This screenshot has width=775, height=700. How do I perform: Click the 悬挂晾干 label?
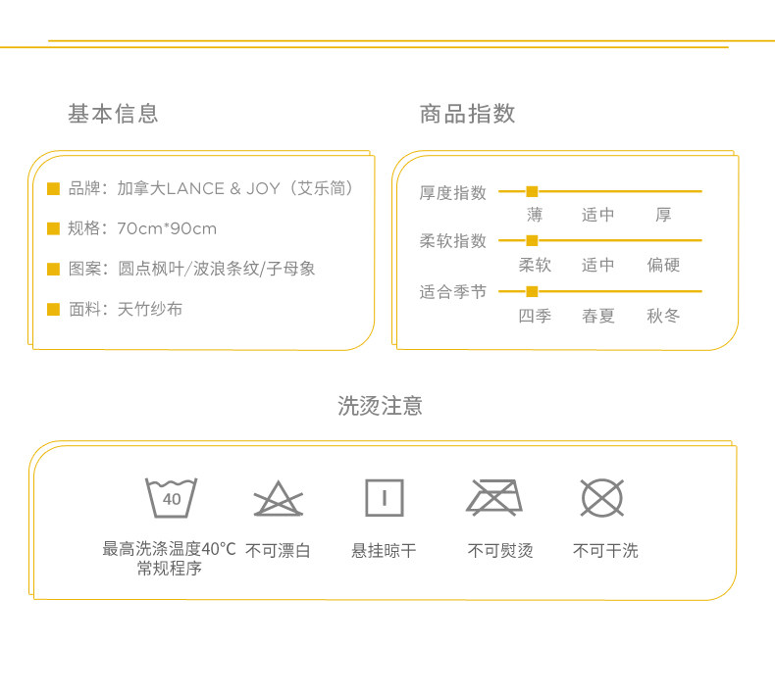tap(384, 551)
